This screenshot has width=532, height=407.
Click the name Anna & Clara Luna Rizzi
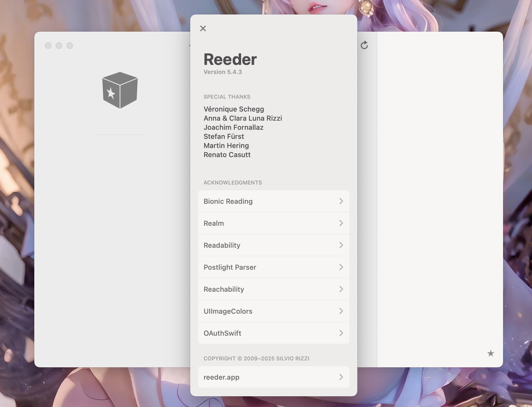click(243, 118)
